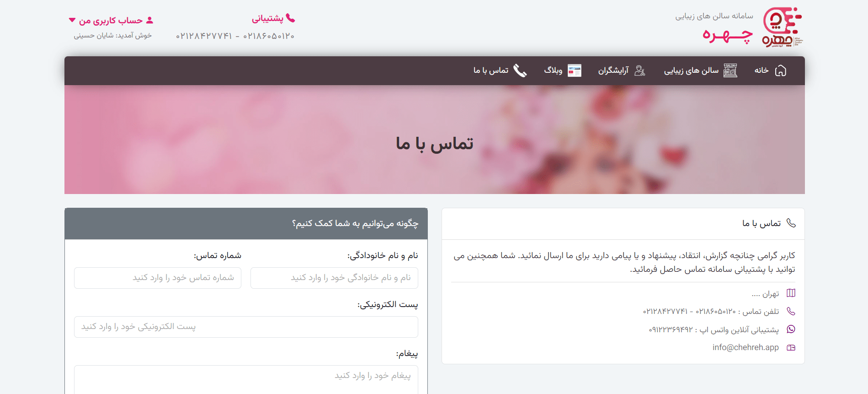
Task: Click the hairdresser person icon in navbar
Action: [640, 70]
